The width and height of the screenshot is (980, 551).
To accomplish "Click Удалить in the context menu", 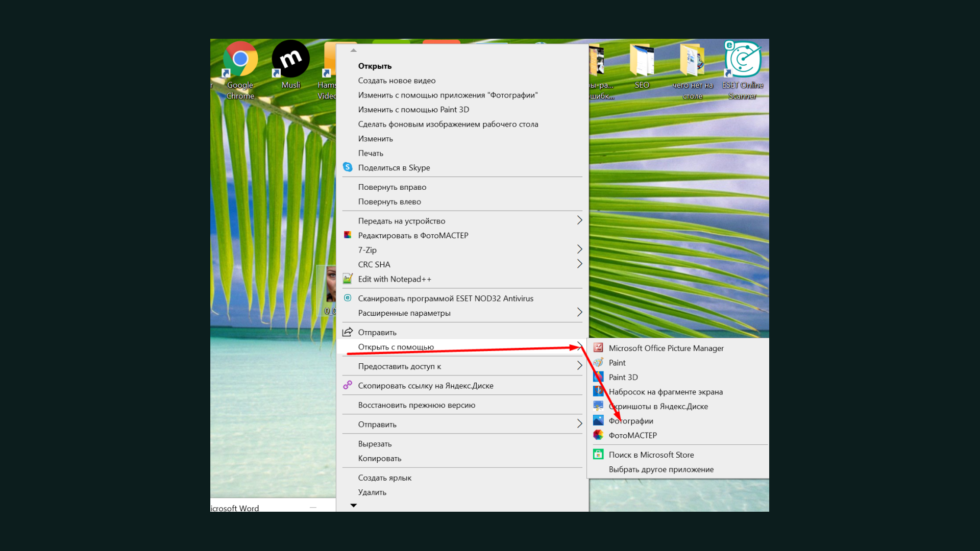I will [372, 492].
